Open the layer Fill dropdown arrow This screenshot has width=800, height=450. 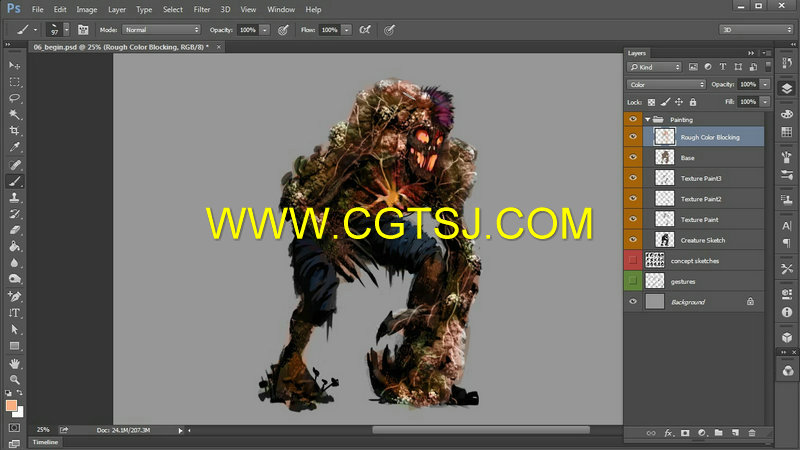pyautogui.click(x=765, y=102)
